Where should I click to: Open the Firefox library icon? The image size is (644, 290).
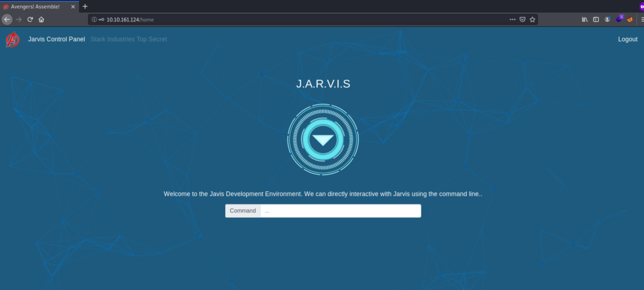[x=584, y=20]
